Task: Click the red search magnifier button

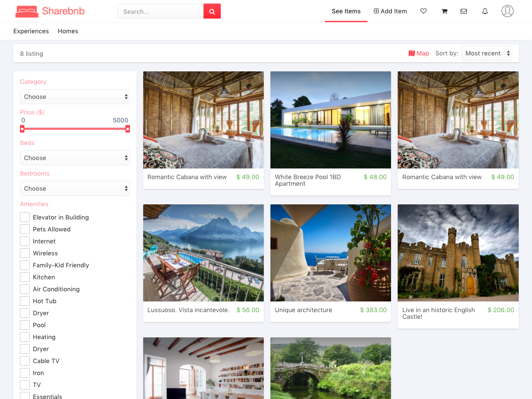Action: [212, 12]
